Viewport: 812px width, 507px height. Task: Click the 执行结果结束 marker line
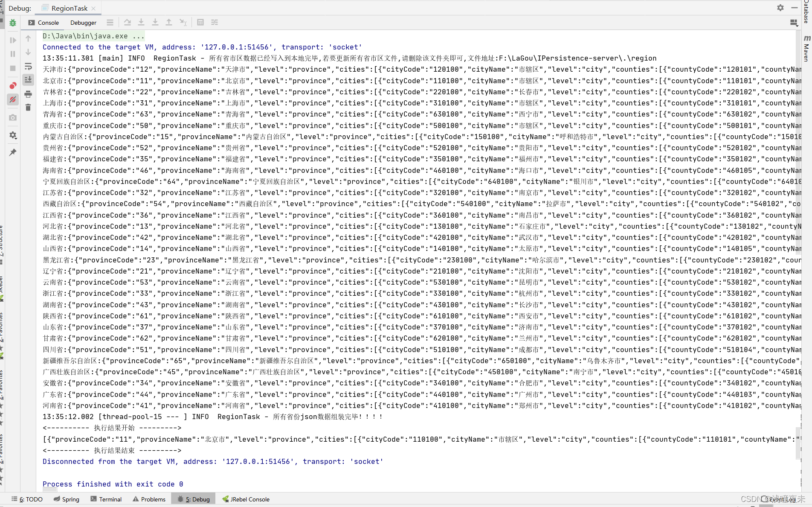tap(112, 450)
